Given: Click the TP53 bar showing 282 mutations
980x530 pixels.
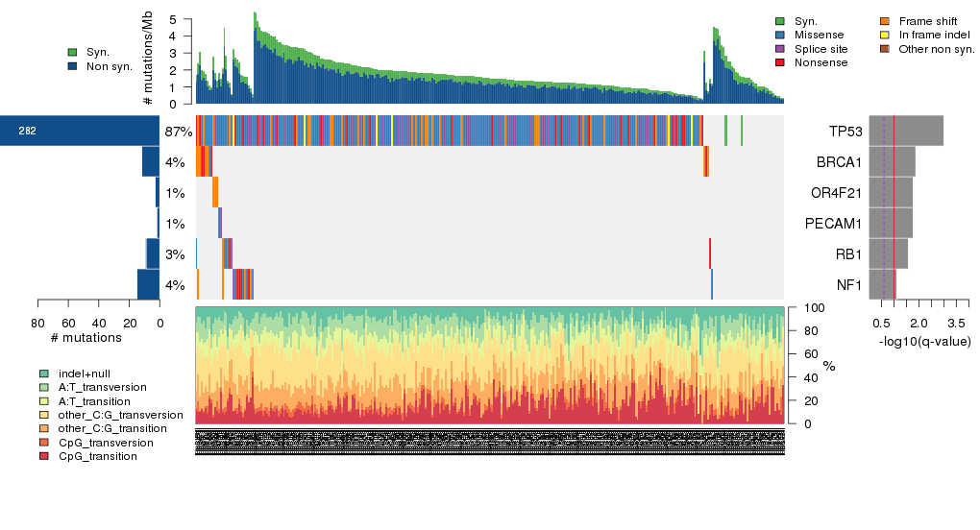Looking at the screenshot, I should [80, 131].
